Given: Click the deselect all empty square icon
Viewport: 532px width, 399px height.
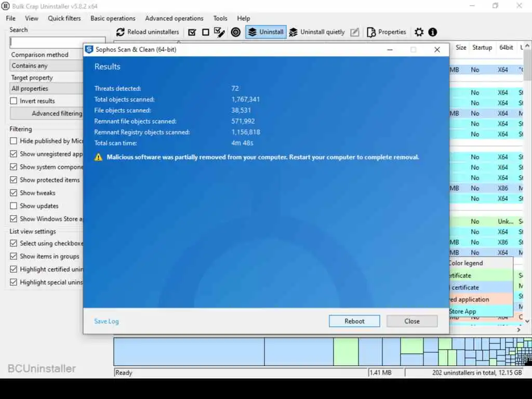Looking at the screenshot, I should coord(206,32).
